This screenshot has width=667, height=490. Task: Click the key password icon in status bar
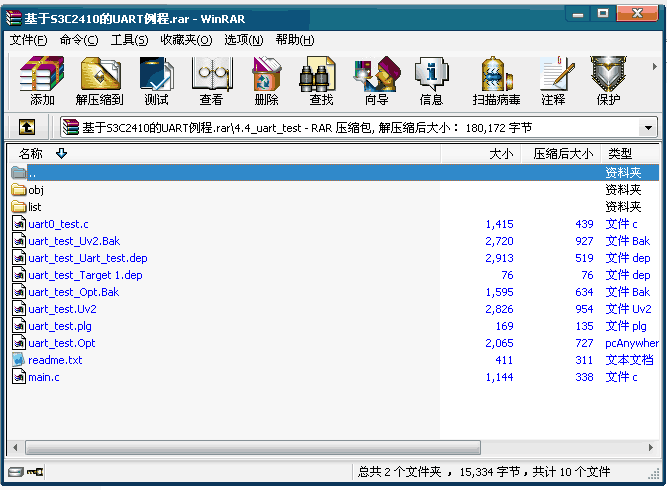pos(35,472)
